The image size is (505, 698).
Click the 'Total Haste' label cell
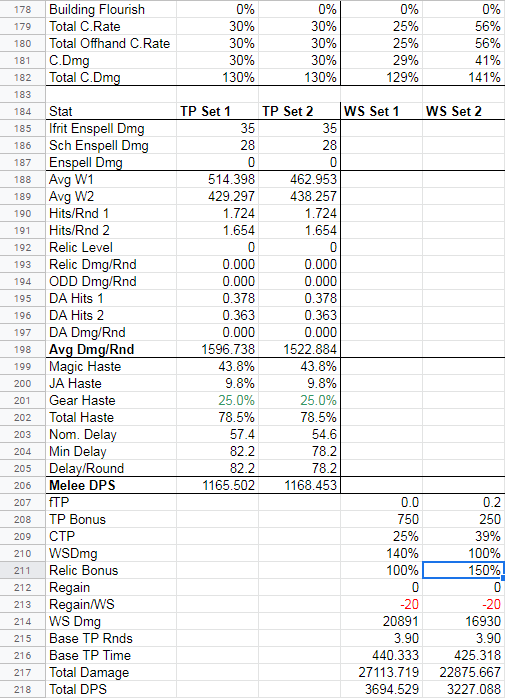click(x=111, y=417)
